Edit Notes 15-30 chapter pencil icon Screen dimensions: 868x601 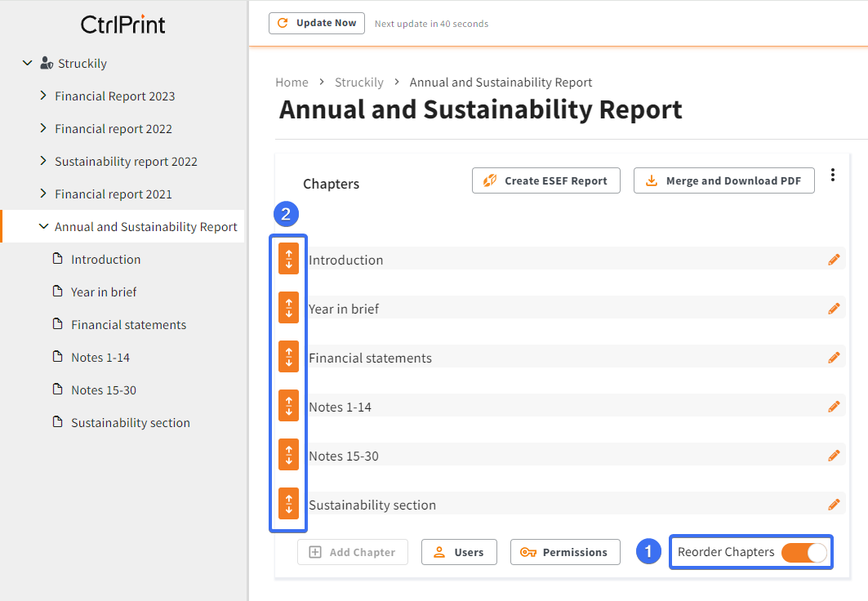(834, 456)
